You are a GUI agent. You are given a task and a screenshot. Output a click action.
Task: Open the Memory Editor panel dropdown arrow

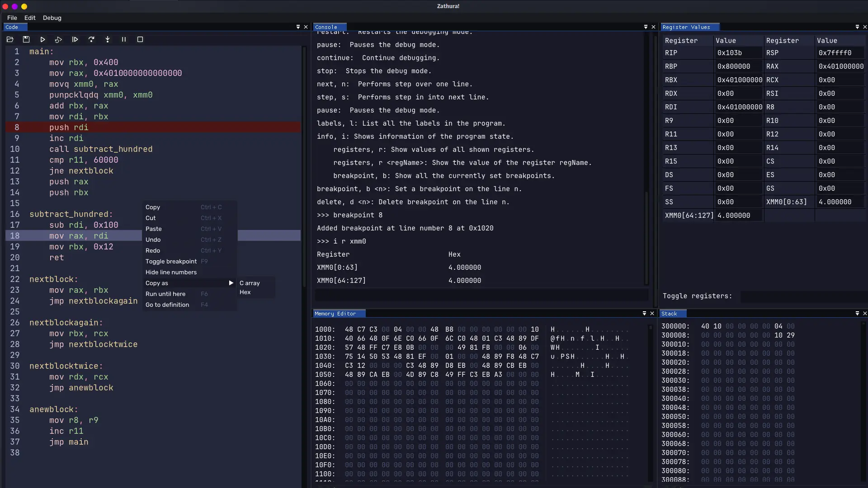point(644,314)
